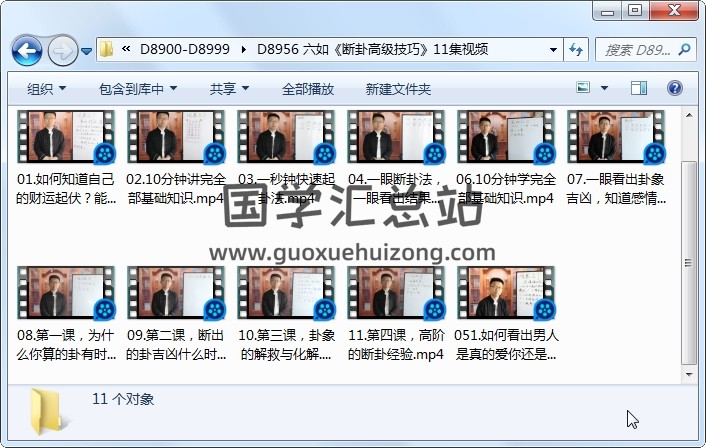Focus the search D89 input box
This screenshot has width=706, height=448.
click(x=637, y=50)
